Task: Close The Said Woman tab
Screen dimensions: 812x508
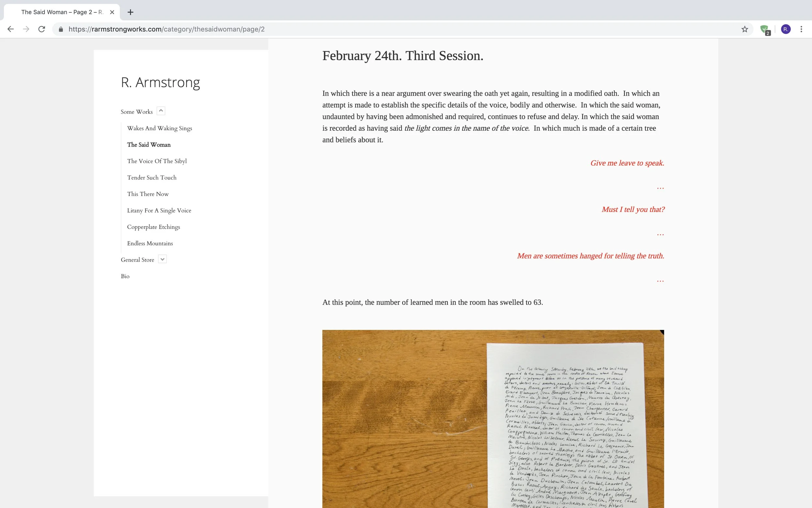Action: click(x=112, y=12)
